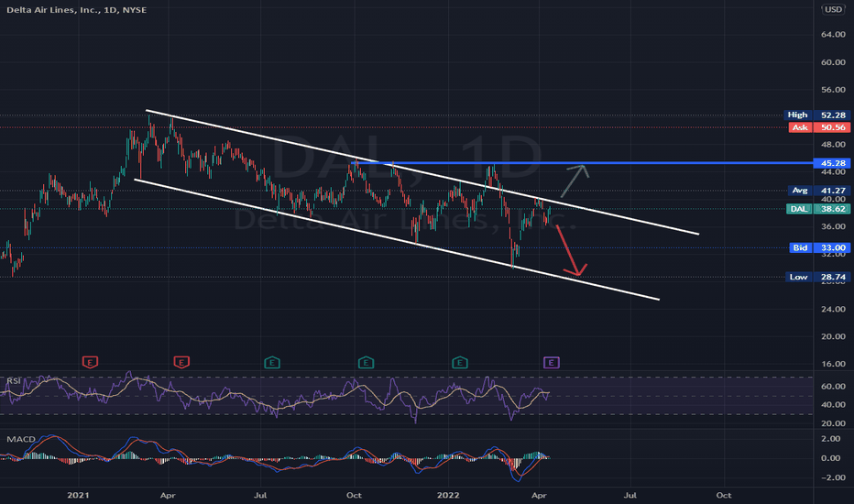Click the 20.00 value on the main price axis

833,336
